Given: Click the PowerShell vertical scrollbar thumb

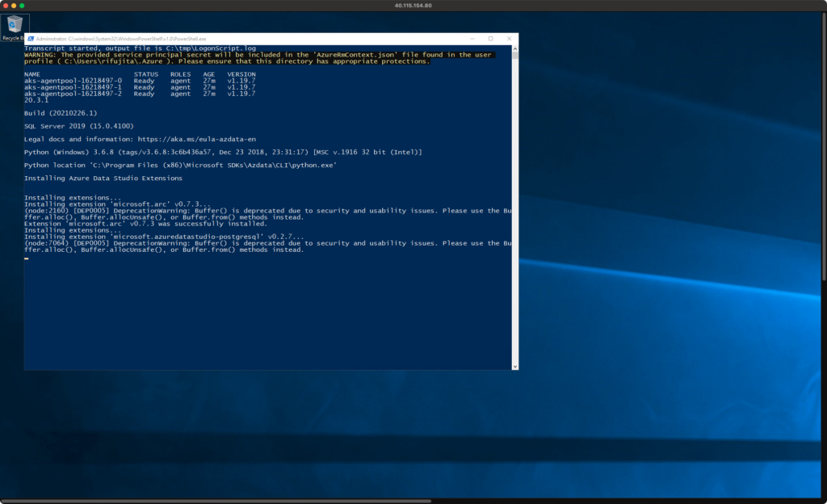Looking at the screenshot, I should coord(514,55).
